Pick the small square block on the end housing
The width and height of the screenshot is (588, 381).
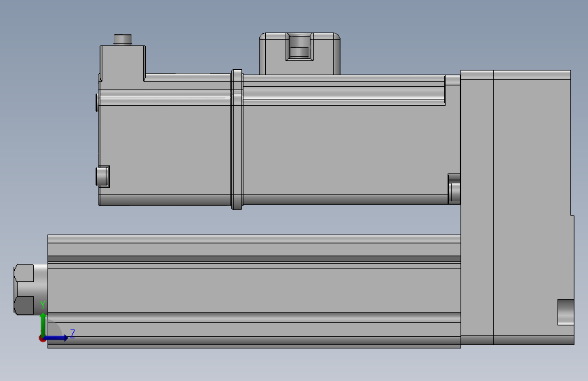pos(566,312)
